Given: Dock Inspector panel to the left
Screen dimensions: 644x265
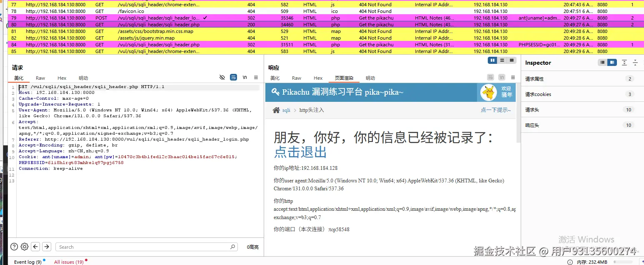Looking at the screenshot, I should (602, 63).
